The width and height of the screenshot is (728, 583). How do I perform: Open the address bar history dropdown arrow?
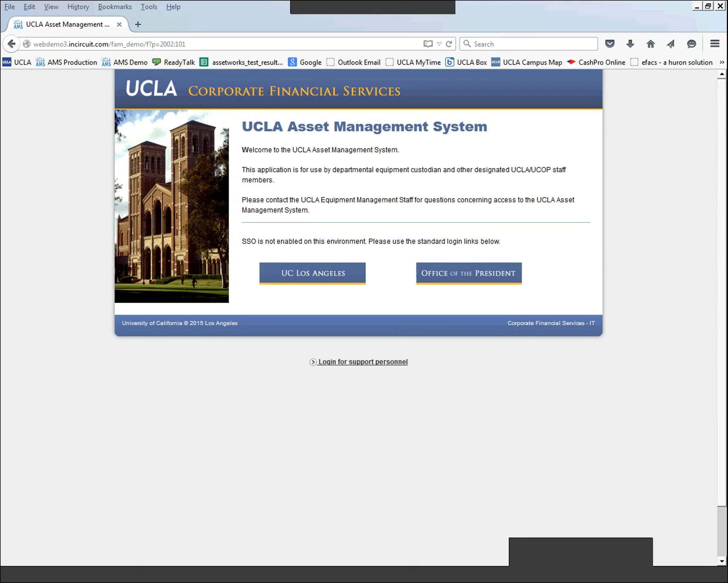pos(439,44)
